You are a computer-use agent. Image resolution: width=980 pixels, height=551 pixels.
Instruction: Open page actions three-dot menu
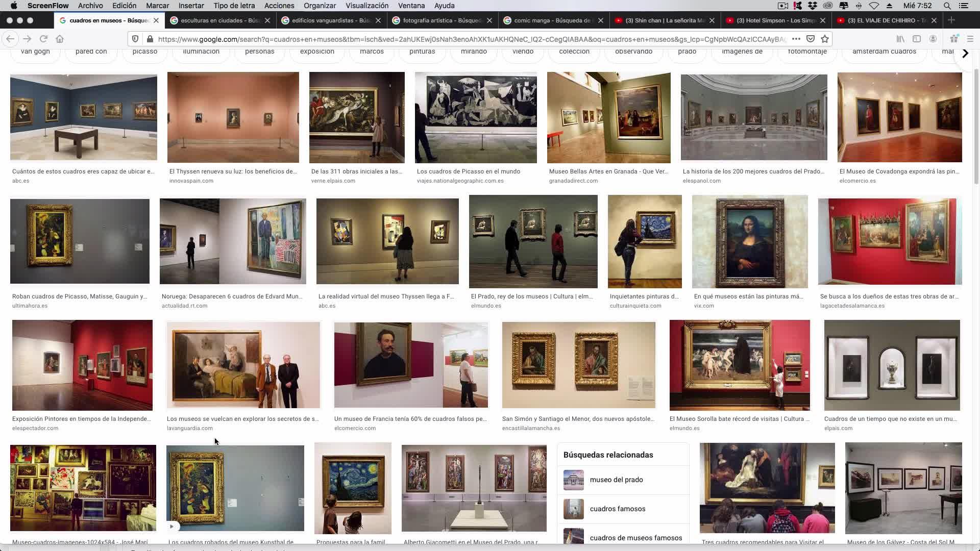tap(796, 39)
